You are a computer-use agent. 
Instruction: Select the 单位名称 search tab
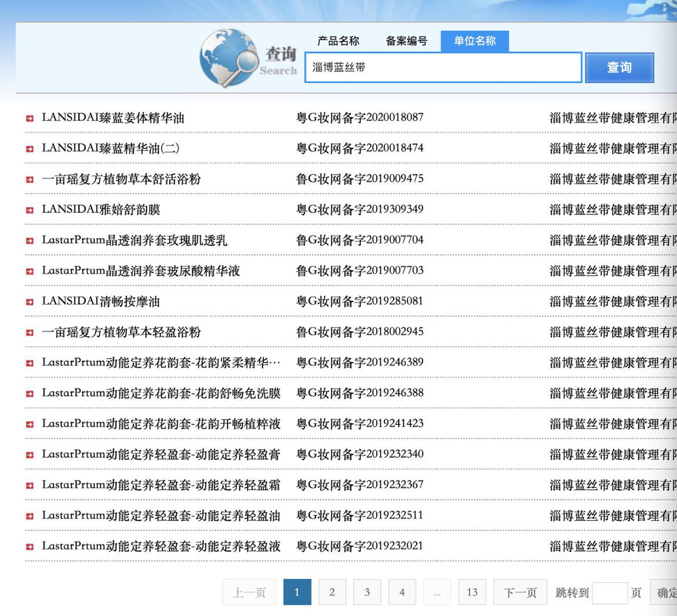pos(475,41)
